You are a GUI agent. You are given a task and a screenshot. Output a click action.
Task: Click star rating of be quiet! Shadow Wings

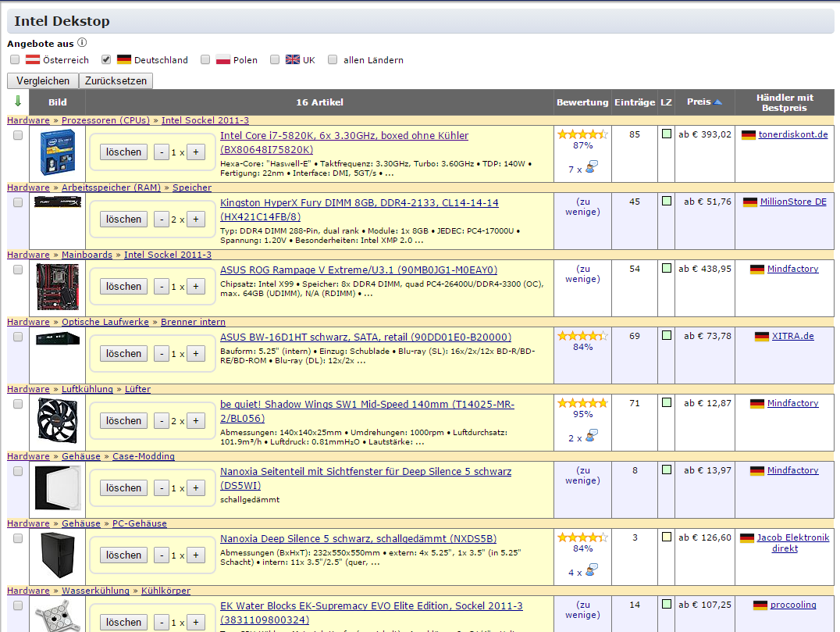coord(582,402)
